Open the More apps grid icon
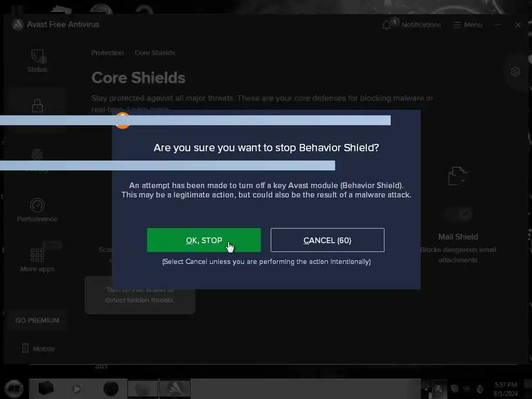The width and height of the screenshot is (532, 399). click(x=37, y=255)
